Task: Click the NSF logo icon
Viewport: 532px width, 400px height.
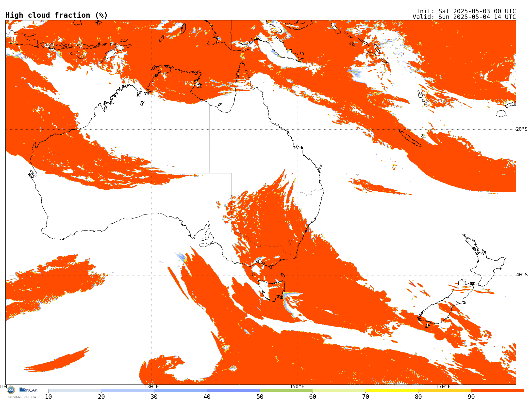Action: [11, 390]
